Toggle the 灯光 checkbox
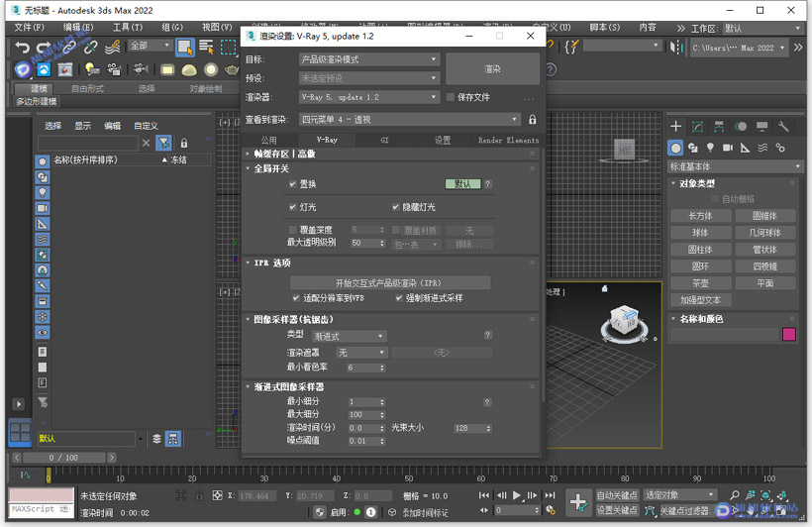Screen dimensions: 812x527 pos(292,207)
